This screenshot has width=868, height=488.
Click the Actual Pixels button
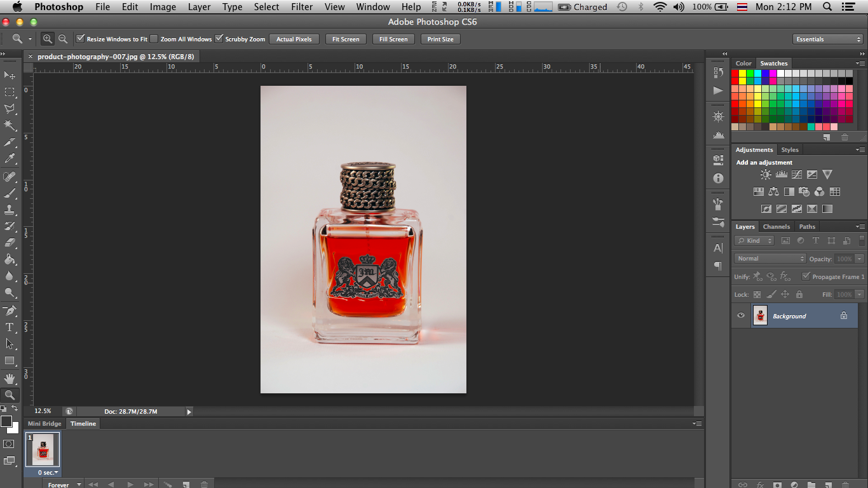click(294, 39)
